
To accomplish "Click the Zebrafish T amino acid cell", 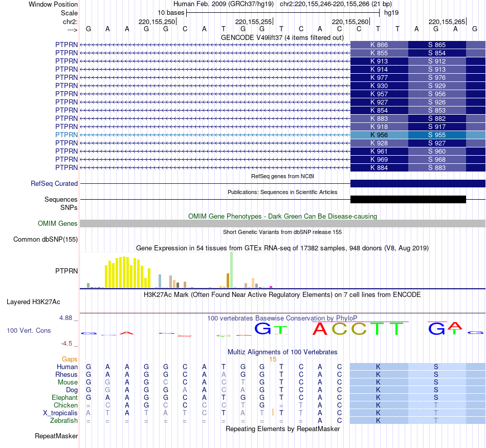I will click(x=436, y=421).
